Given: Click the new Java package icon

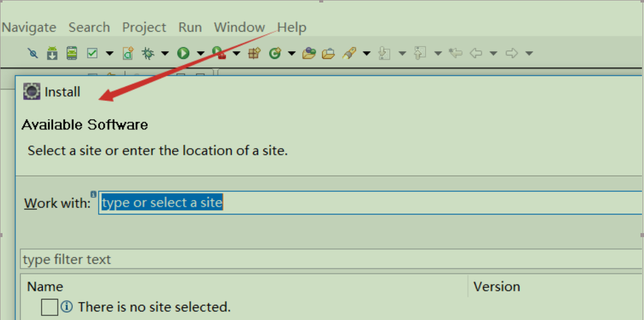Looking at the screenshot, I should (255, 53).
